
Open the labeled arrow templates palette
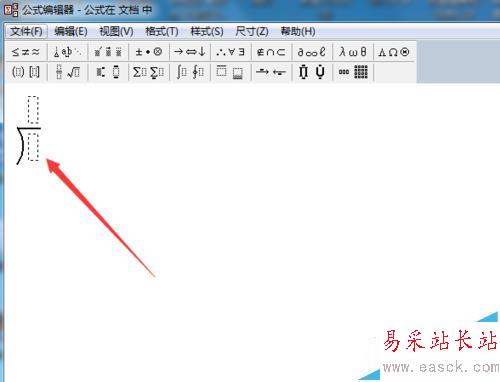click(271, 72)
